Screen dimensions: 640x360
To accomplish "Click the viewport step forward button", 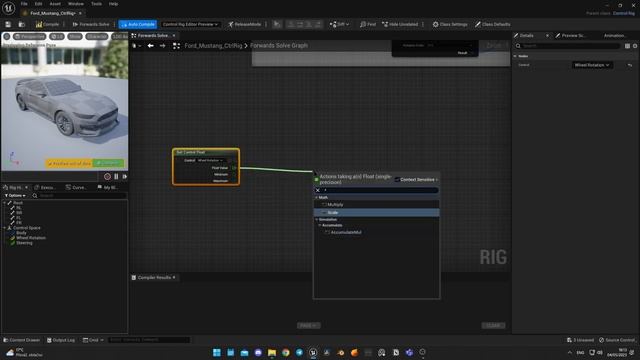I will point(124,176).
